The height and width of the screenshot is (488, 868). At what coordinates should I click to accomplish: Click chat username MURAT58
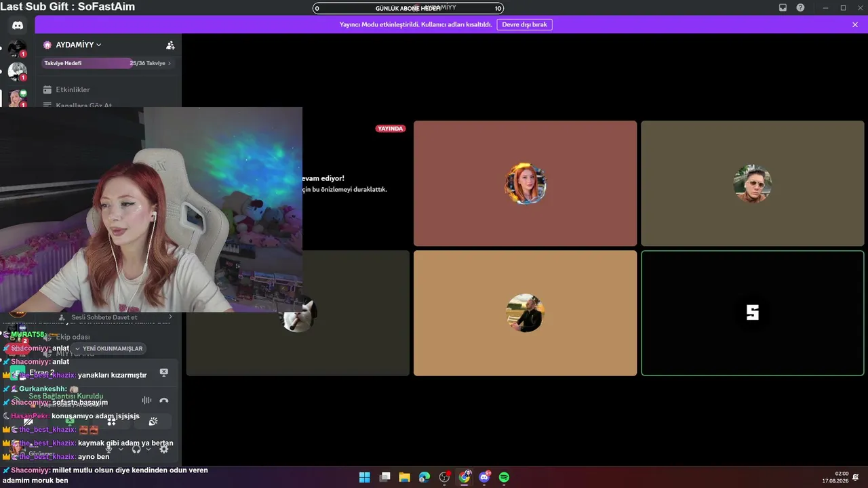pos(27,335)
